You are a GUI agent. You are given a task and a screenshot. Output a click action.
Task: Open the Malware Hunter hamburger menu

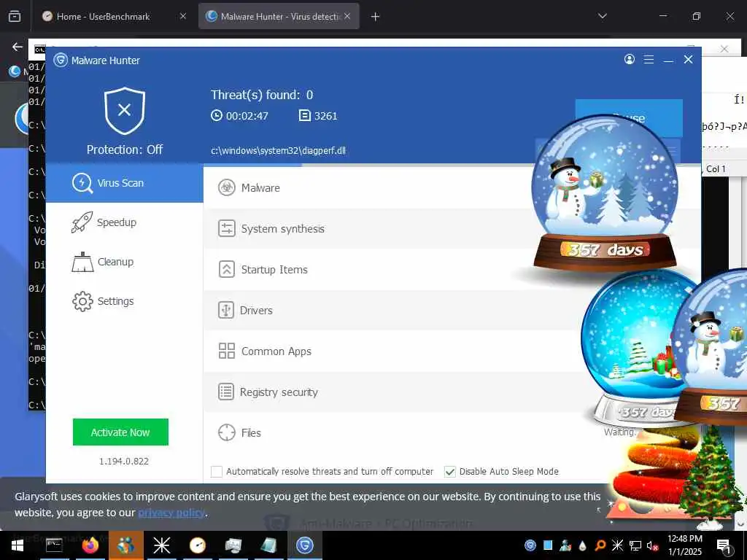pyautogui.click(x=649, y=60)
